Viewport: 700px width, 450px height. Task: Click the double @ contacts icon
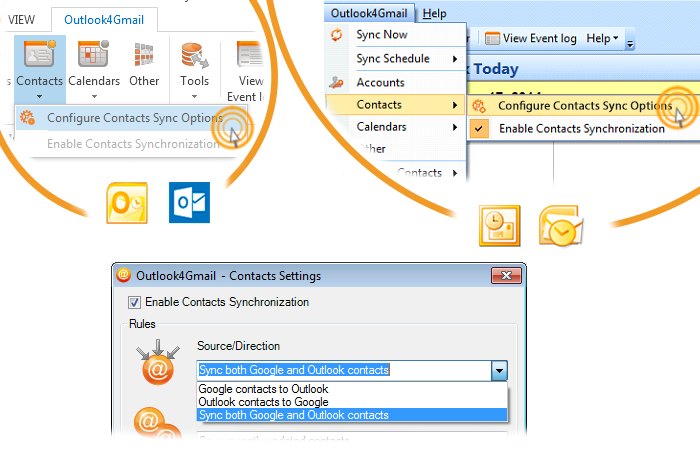coord(157,423)
